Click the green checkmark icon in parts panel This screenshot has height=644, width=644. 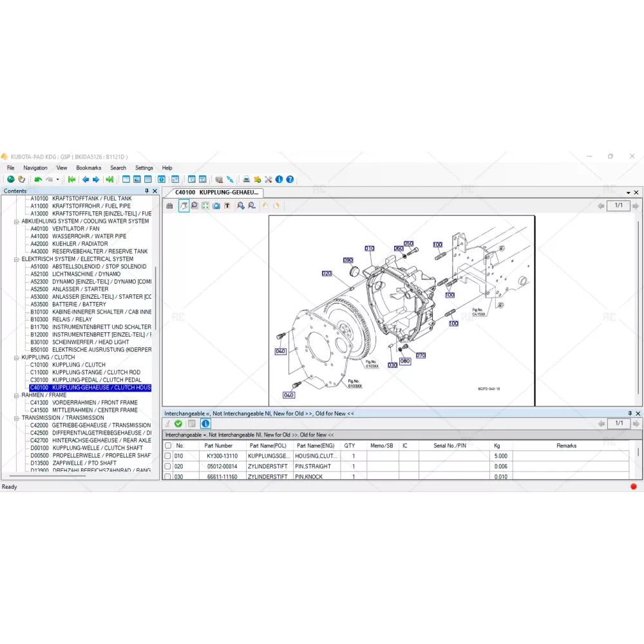click(x=178, y=423)
